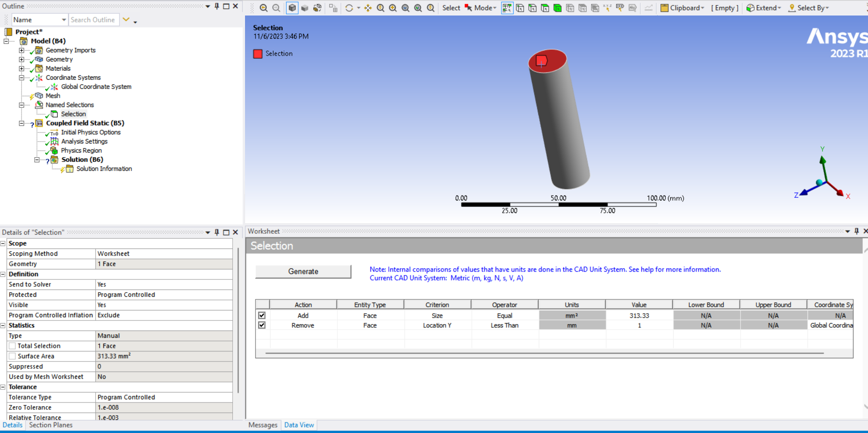
Task: Switch to the Messages tab
Action: pos(263,425)
